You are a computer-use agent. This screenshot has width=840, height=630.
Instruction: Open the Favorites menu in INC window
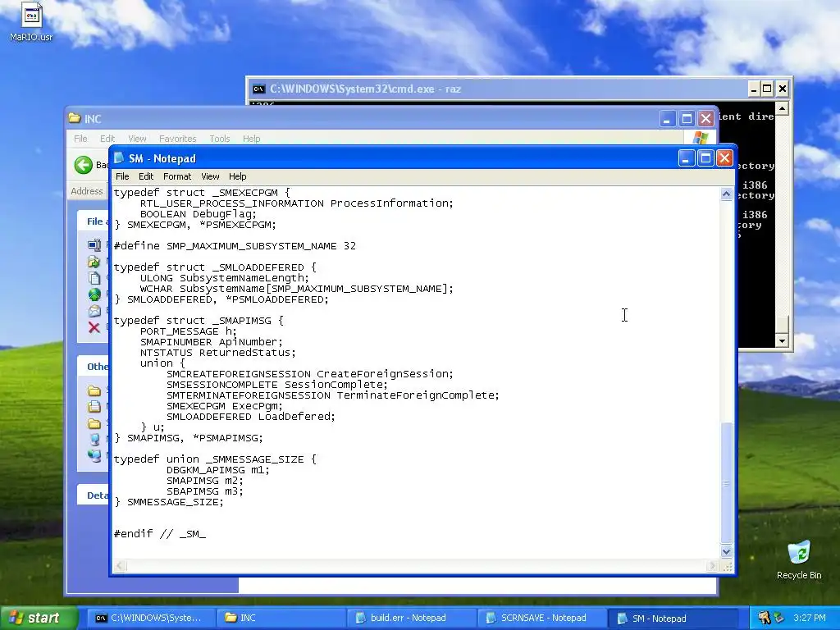point(177,138)
